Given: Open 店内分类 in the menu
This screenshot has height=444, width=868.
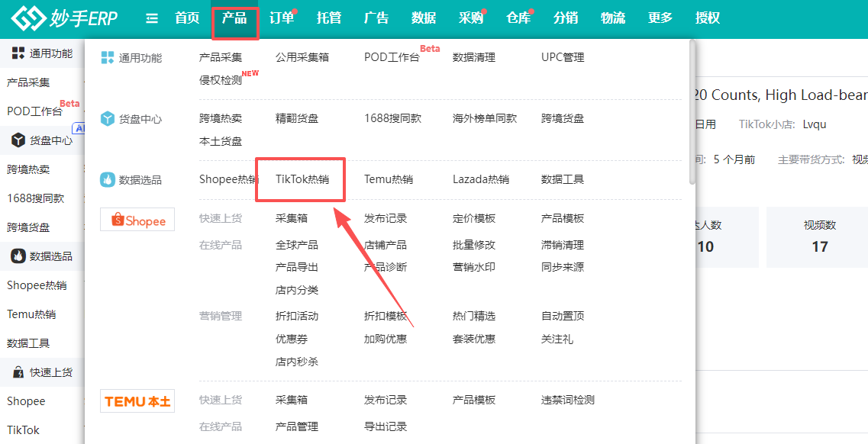Looking at the screenshot, I should coord(297,291).
